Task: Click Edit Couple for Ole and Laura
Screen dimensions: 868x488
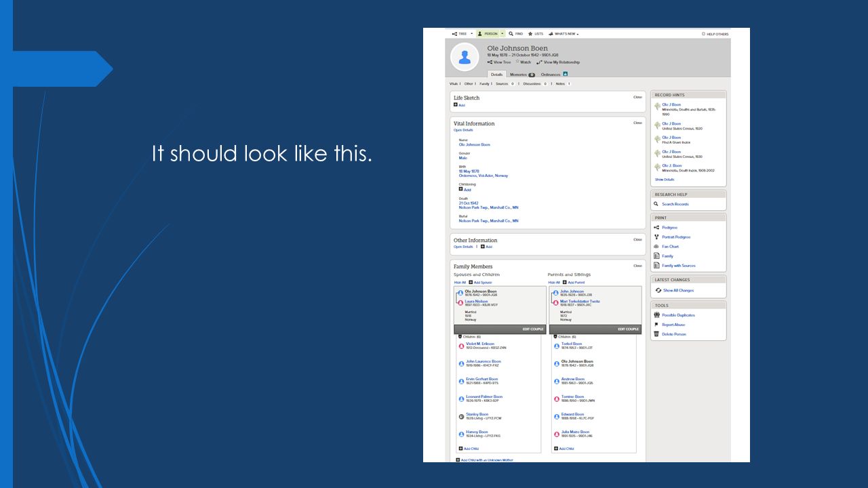Action: point(533,329)
